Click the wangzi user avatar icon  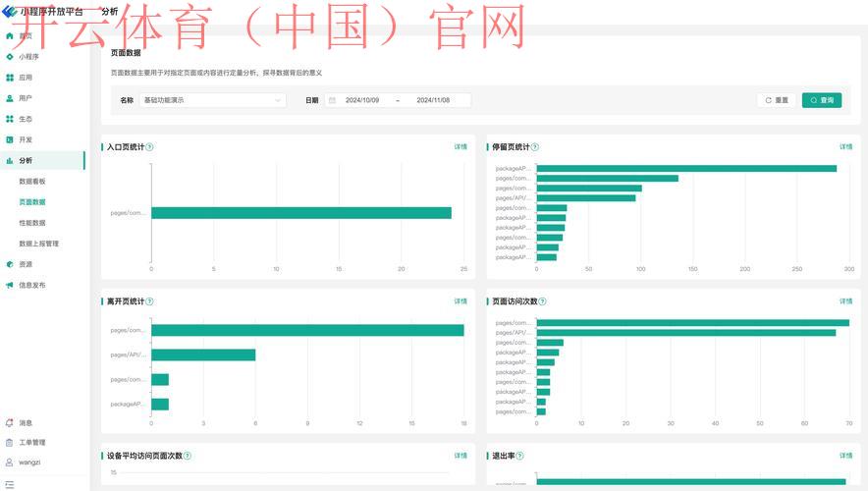pos(10,463)
